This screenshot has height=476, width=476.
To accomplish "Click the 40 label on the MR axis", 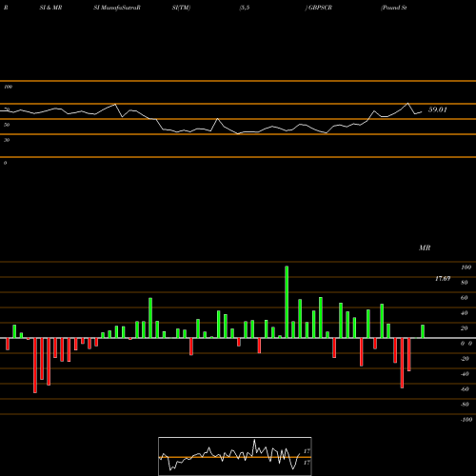I will coord(465,313).
